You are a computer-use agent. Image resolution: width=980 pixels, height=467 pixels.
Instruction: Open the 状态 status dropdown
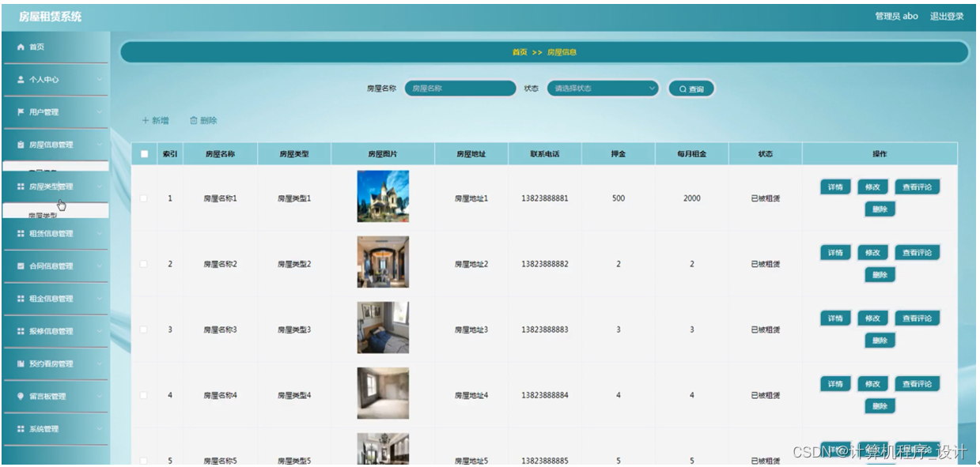tap(603, 89)
